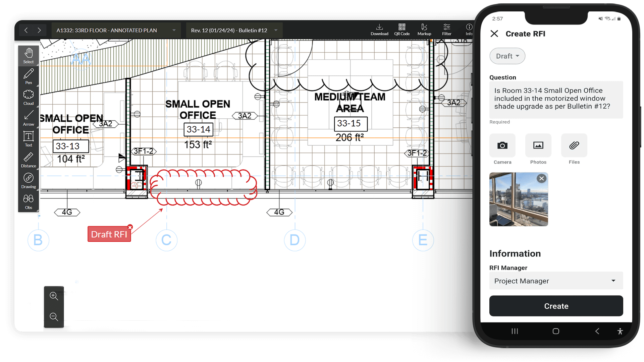644x362 pixels.
Task: Click the Create RFI button
Action: pos(556,306)
